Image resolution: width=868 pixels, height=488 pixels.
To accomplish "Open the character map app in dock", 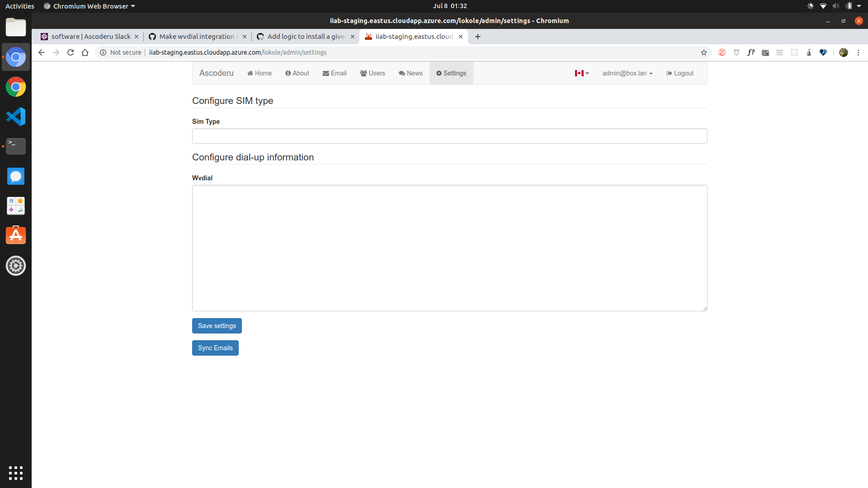I will pyautogui.click(x=16, y=206).
